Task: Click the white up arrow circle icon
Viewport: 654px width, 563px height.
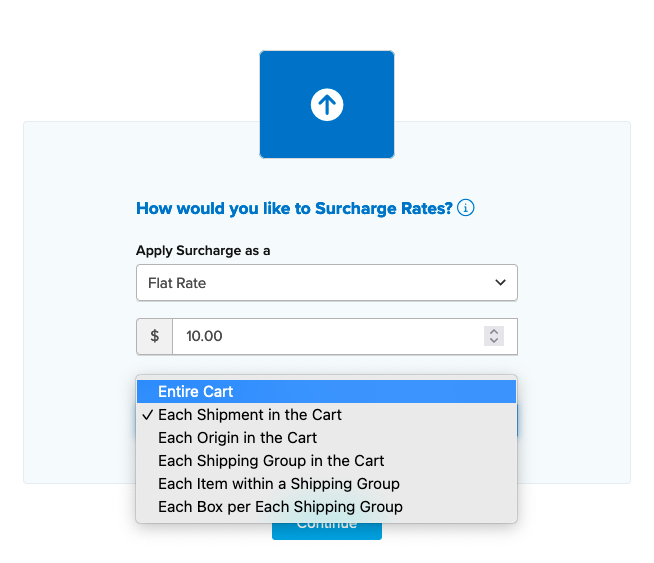Action: pyautogui.click(x=327, y=104)
